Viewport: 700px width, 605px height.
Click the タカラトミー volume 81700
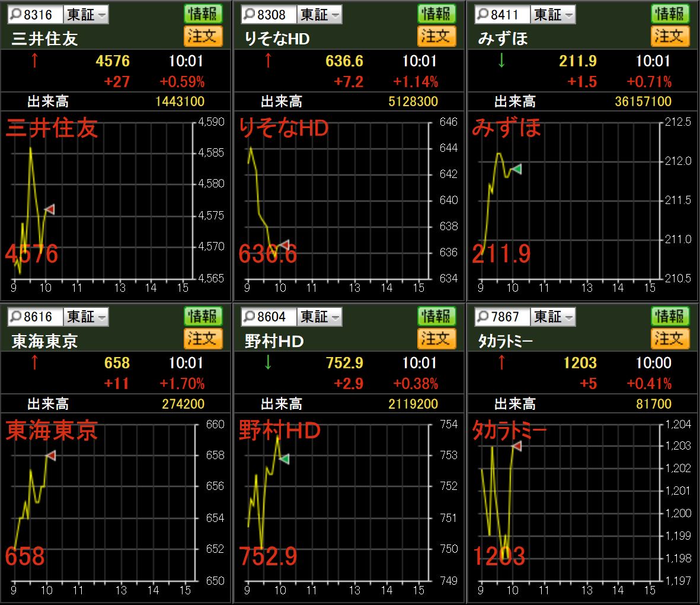tap(654, 404)
